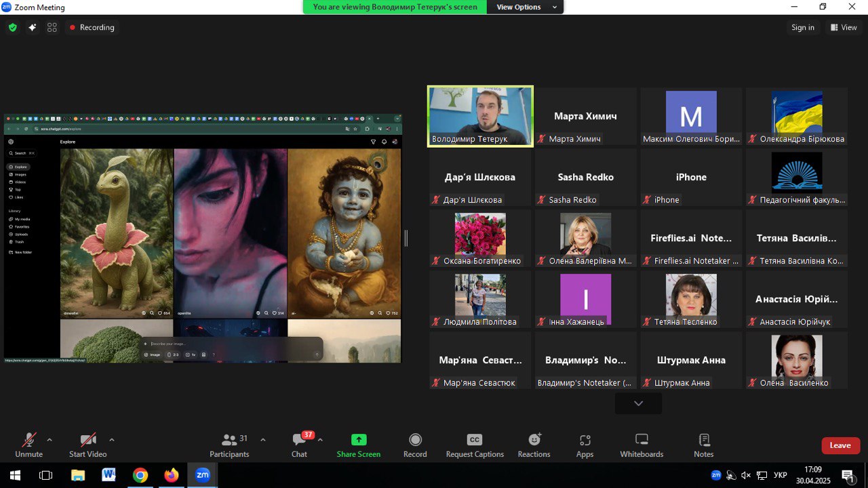Screen dimensions: 868x488
Task: Click New folder in Sora sidebar
Action: click(20, 252)
